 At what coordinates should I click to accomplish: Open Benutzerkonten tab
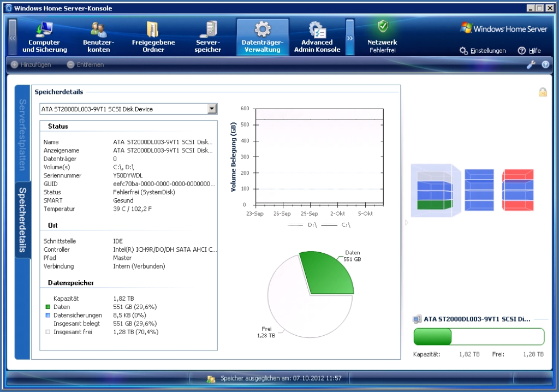coord(99,37)
